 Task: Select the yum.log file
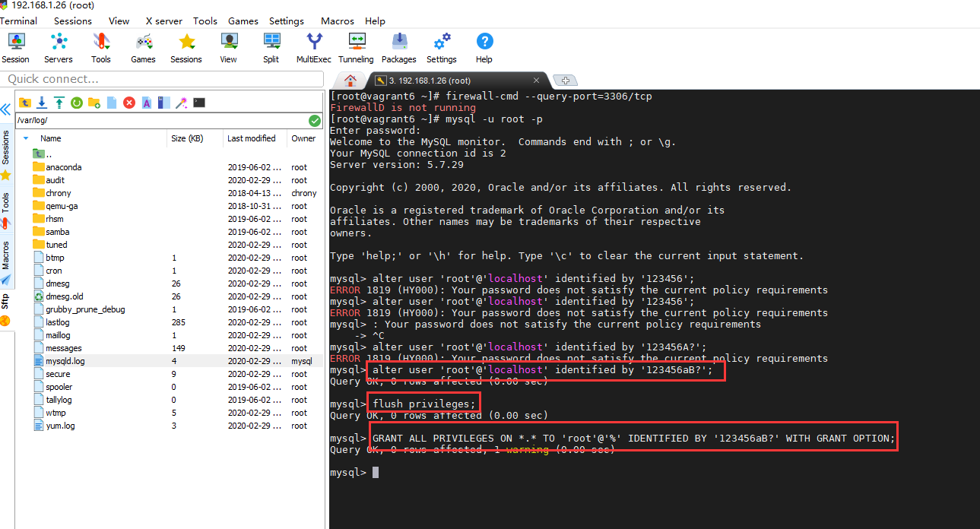point(170,426)
